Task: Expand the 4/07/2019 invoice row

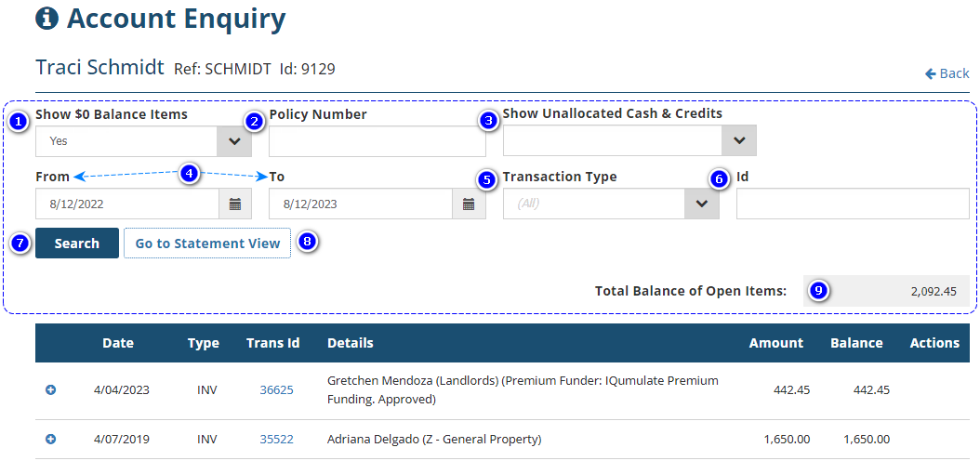Action: [x=51, y=439]
